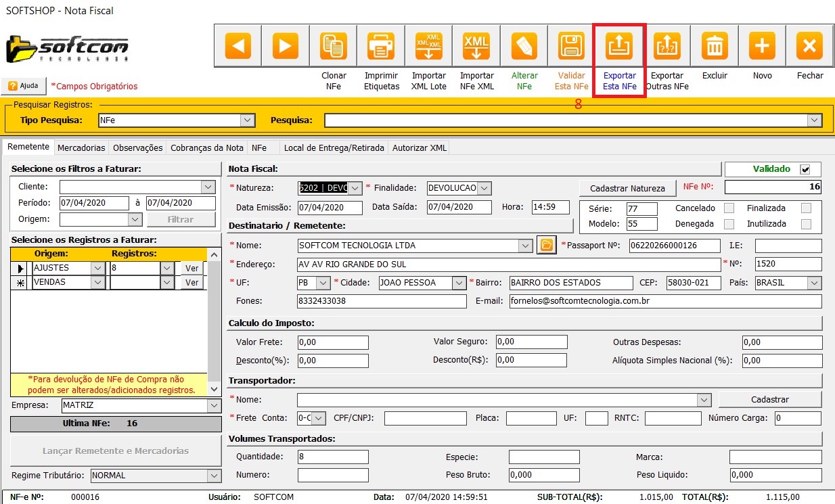Open the Finalidade dropdown
Image resolution: width=835 pixels, height=504 pixels.
[484, 188]
